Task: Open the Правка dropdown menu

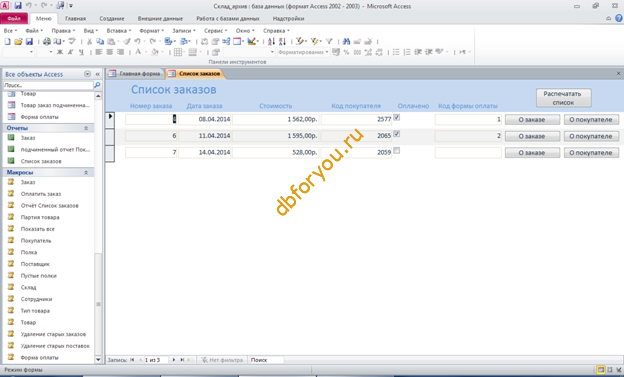Action: pos(63,31)
